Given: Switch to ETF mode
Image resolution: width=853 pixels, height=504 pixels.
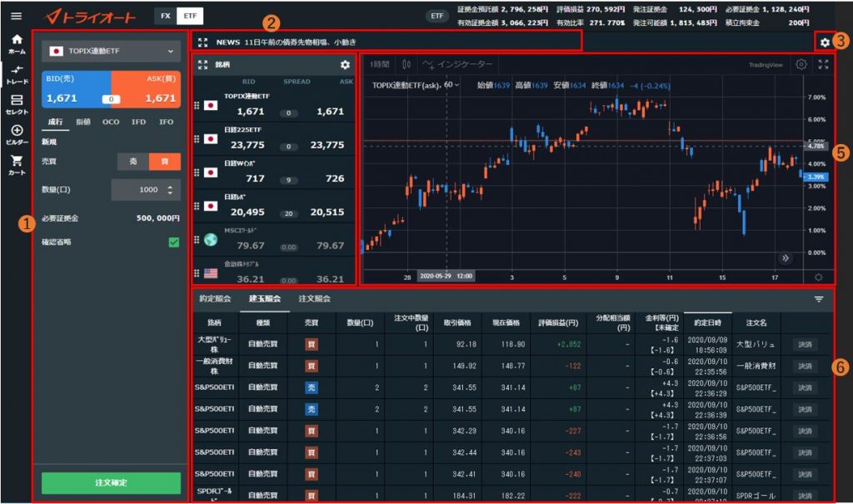Looking at the screenshot, I should pyautogui.click(x=191, y=16).
